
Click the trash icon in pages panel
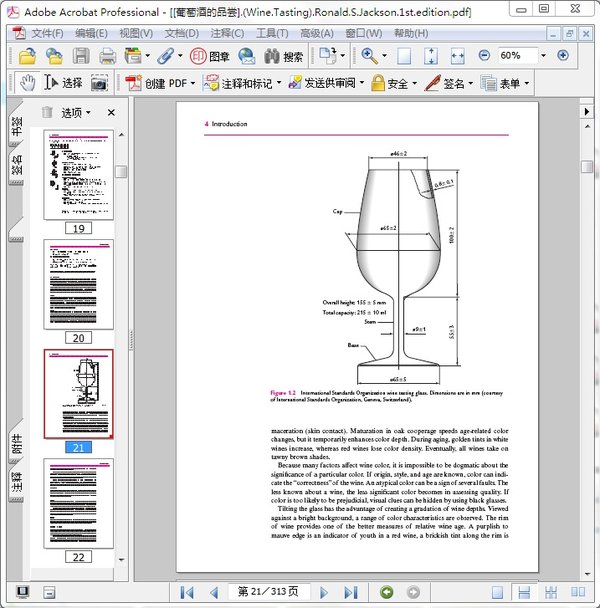(x=47, y=113)
